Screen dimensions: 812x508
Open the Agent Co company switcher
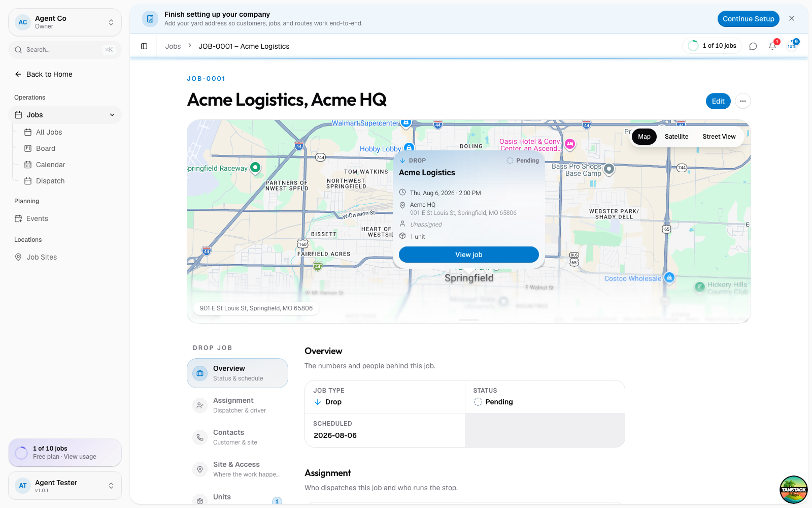65,22
